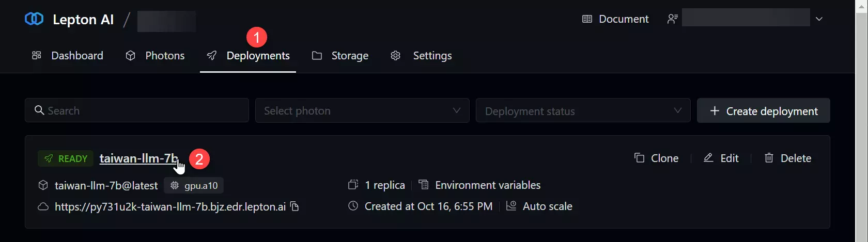Screen dimensions: 868x242
Task: Click the Auto scale option
Action: (x=548, y=206)
